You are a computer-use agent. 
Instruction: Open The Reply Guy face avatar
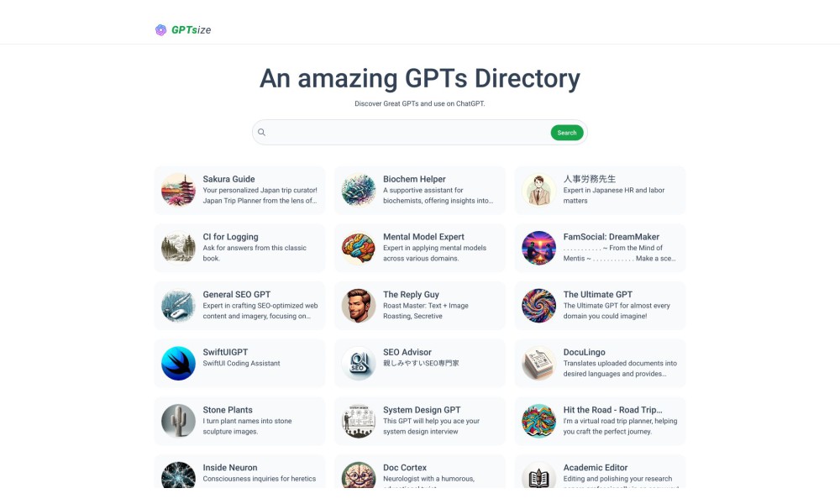pos(359,306)
